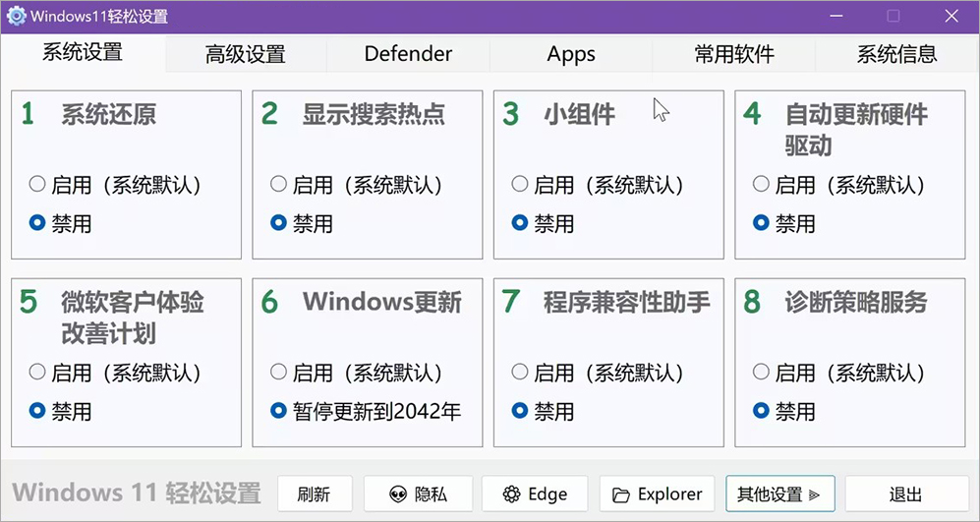Select the 常用软件 tab
This screenshot has height=522, width=980.
(x=734, y=54)
